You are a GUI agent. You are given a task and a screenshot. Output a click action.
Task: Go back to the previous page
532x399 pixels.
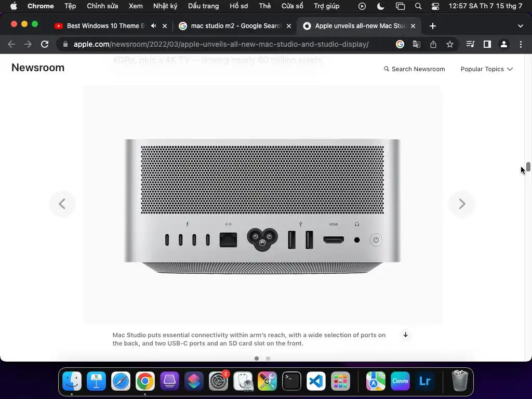[11, 44]
